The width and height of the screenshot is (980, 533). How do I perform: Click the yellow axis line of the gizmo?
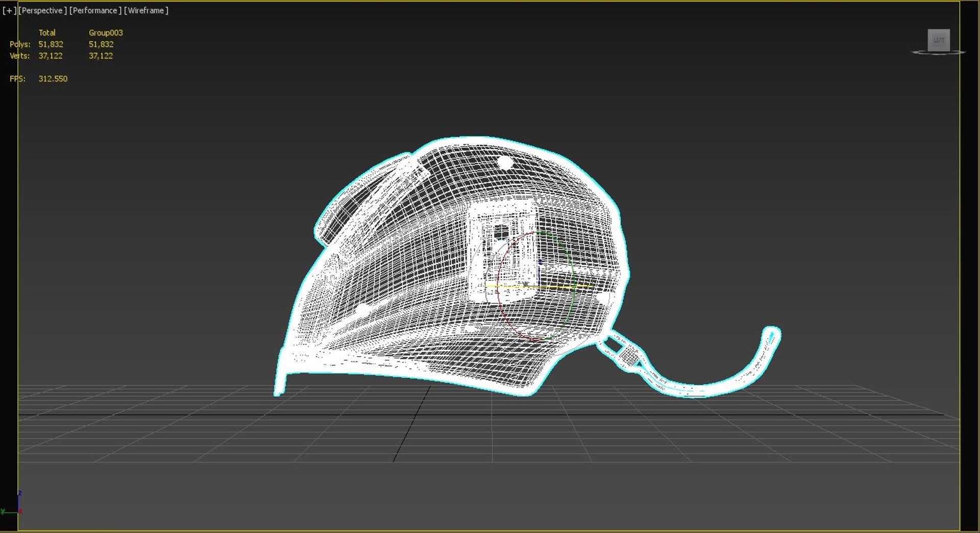click(x=538, y=287)
